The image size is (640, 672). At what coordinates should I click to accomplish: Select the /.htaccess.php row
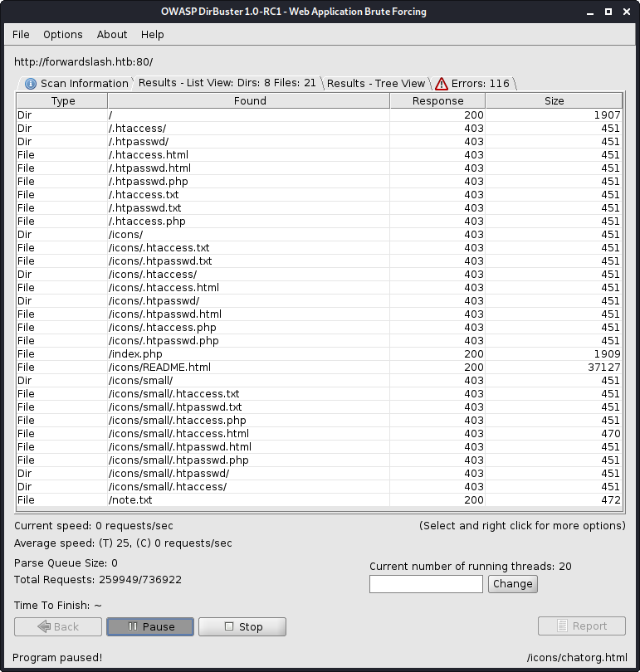pyautogui.click(x=319, y=221)
